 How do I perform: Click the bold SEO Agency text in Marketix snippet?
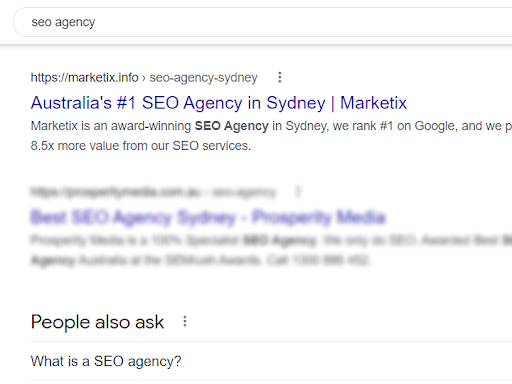(x=231, y=126)
